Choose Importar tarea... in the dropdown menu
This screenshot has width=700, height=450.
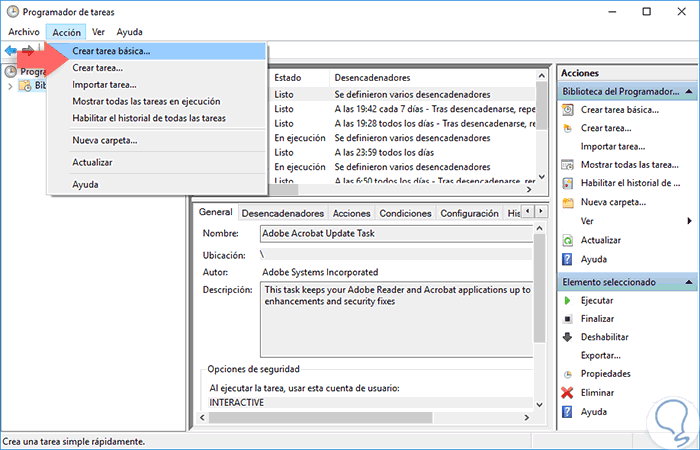click(157, 85)
